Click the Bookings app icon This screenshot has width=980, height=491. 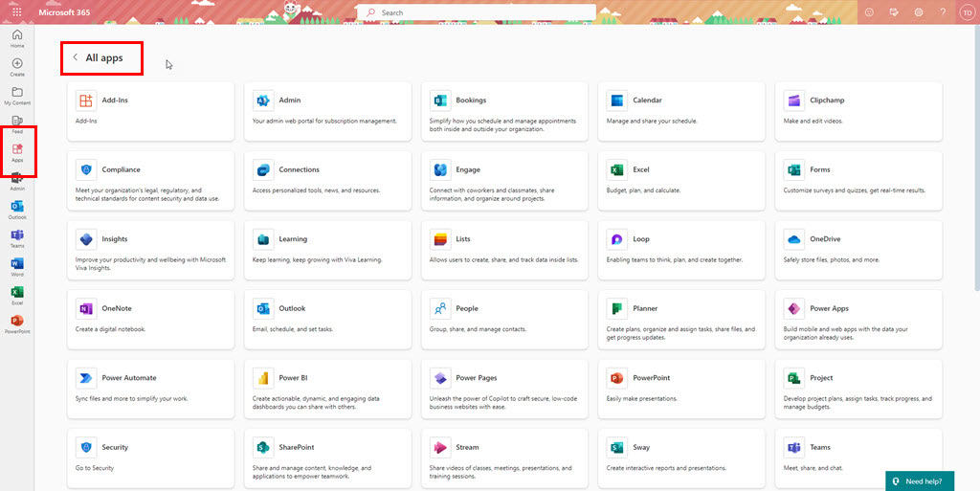tap(440, 100)
